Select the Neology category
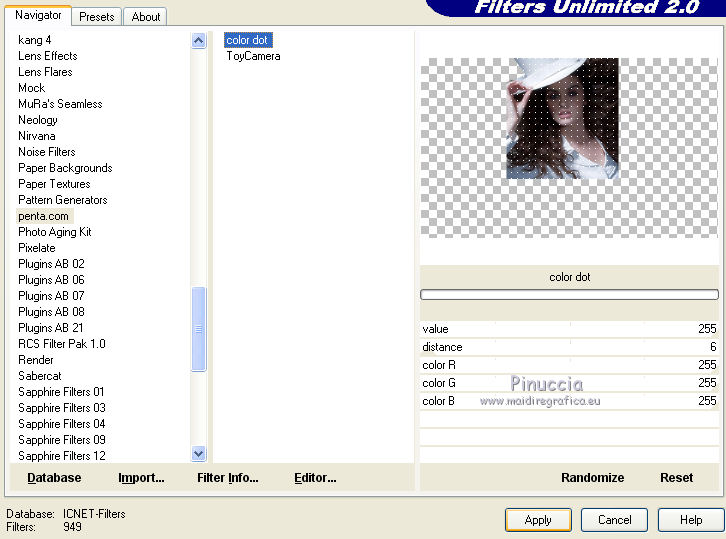The image size is (726, 539). (x=38, y=120)
